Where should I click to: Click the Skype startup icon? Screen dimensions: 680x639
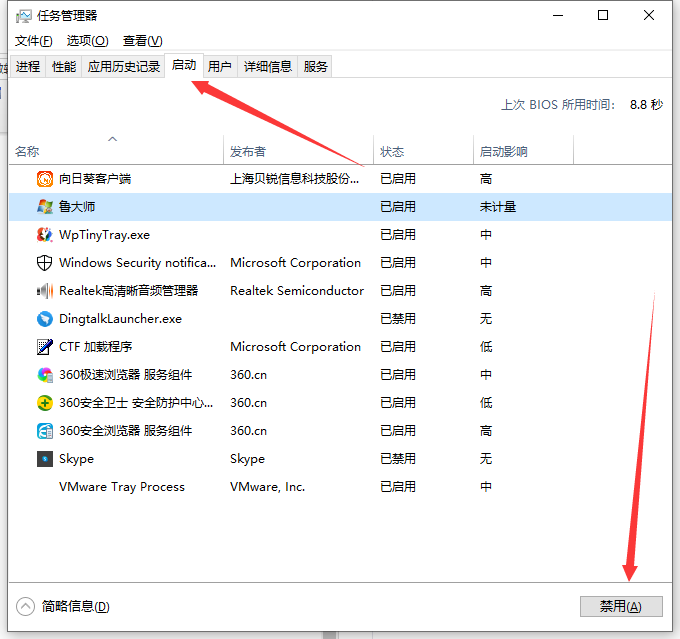coord(45,459)
